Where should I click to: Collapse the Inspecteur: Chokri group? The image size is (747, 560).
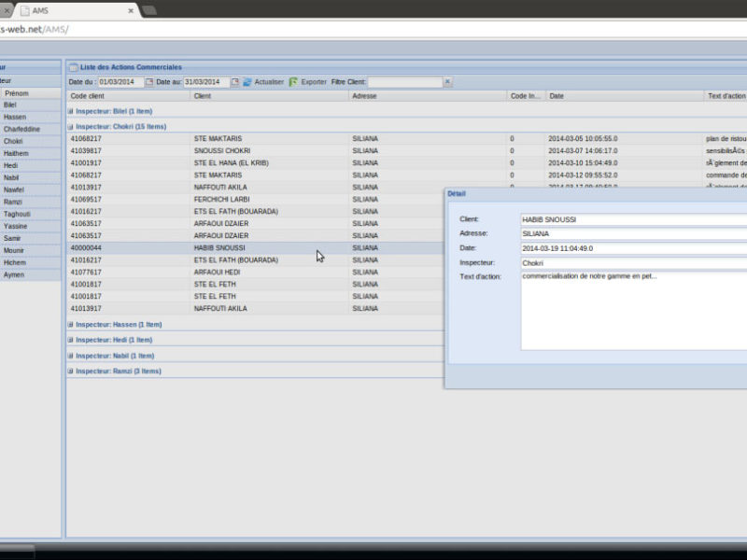click(70, 126)
